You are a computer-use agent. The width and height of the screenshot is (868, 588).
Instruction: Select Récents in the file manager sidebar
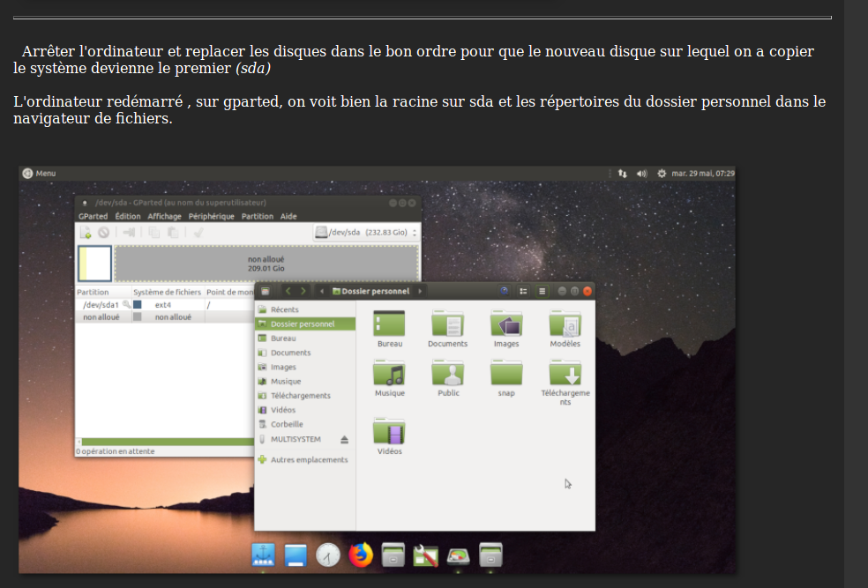tap(305, 309)
